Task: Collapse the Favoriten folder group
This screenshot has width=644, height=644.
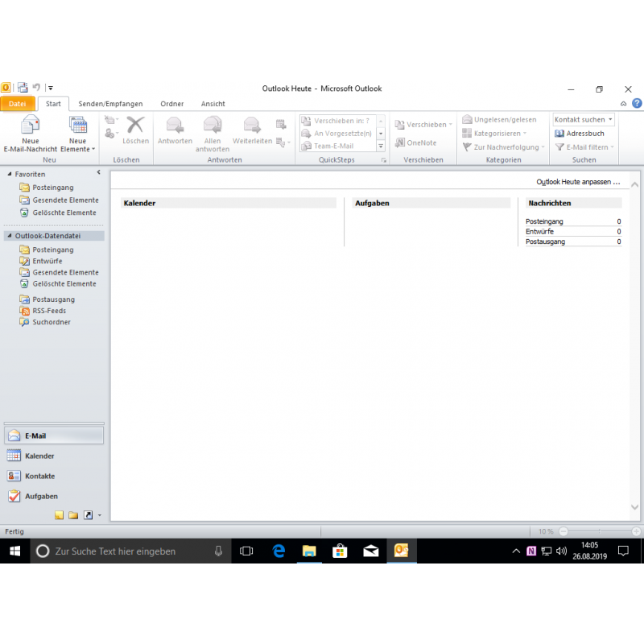Action: click(x=10, y=174)
